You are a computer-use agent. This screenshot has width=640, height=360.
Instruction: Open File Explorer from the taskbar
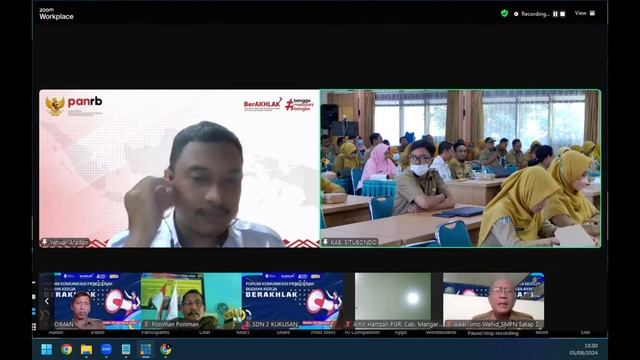(x=86, y=349)
